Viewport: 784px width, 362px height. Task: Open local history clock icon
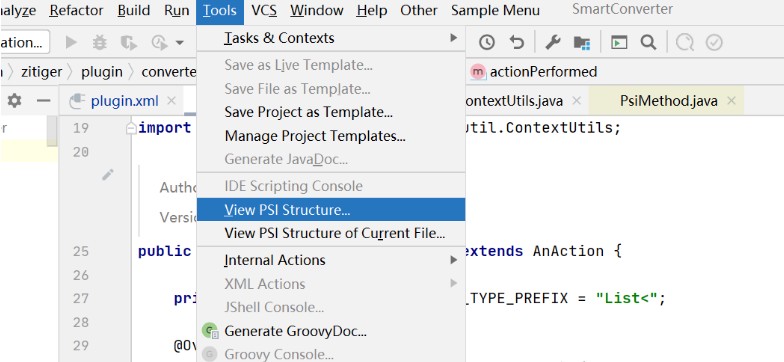tap(486, 43)
